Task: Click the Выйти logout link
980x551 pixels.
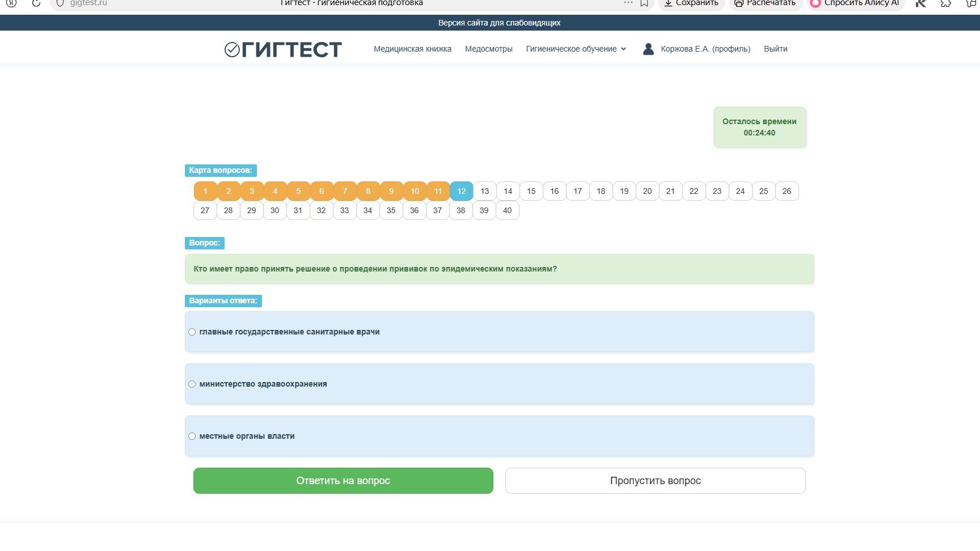Action: pos(775,49)
